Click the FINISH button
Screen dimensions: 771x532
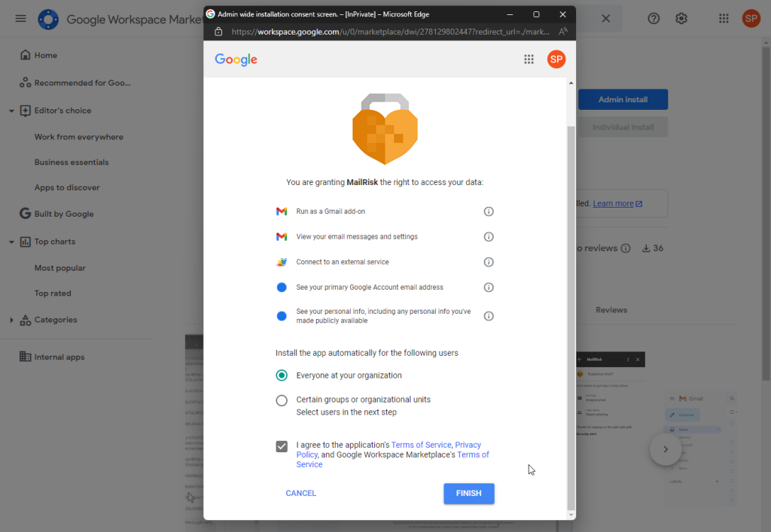pyautogui.click(x=468, y=494)
